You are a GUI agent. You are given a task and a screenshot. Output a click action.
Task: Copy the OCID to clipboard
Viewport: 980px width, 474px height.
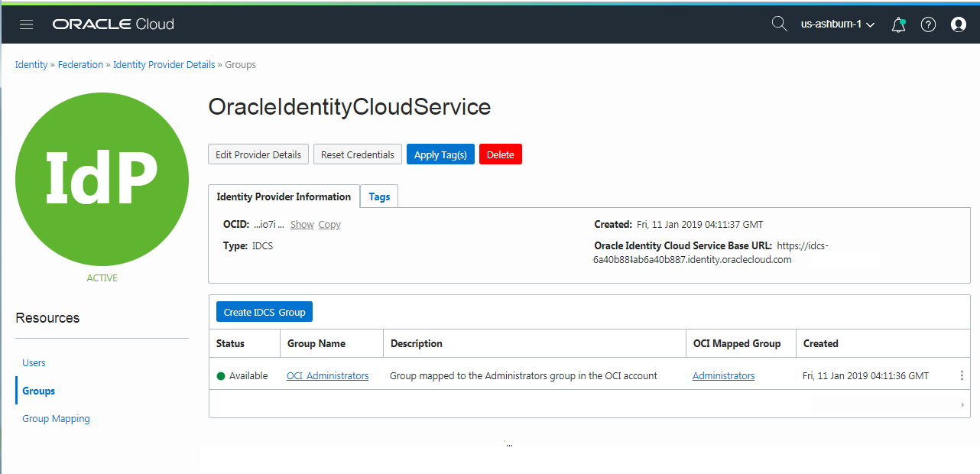point(329,224)
